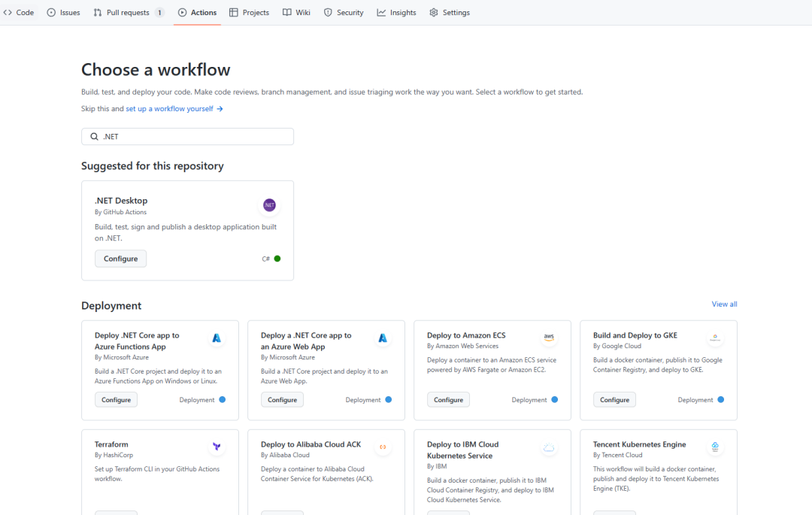Viewport: 812px width, 515px height.
Task: Click 'By IBM' author text
Action: (437, 466)
